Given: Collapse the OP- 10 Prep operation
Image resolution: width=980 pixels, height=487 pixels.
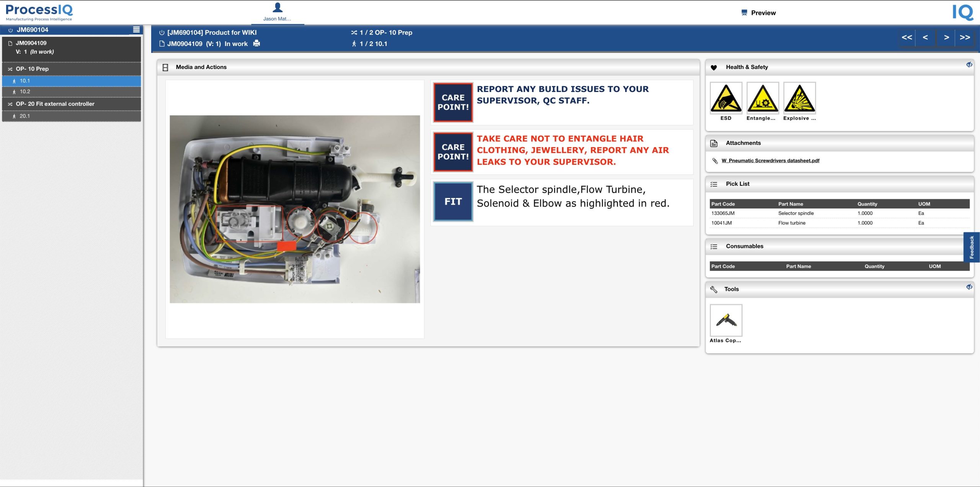Looking at the screenshot, I should pos(72,69).
